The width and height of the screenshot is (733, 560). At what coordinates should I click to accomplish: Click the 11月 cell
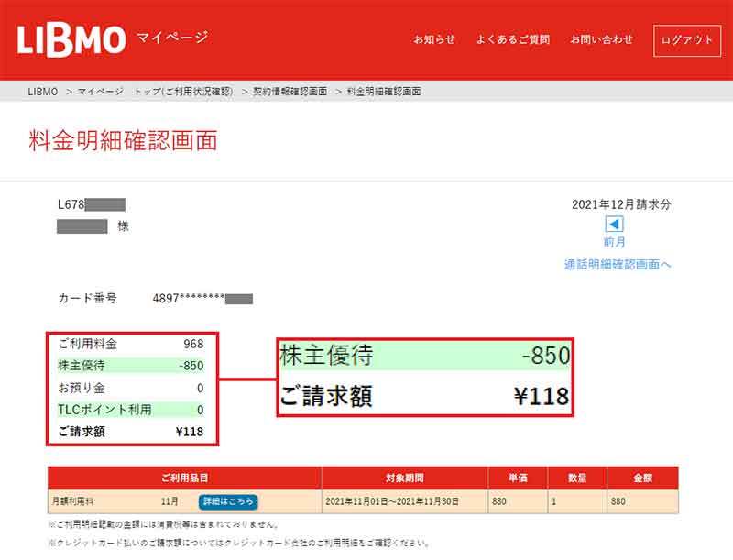click(x=170, y=501)
